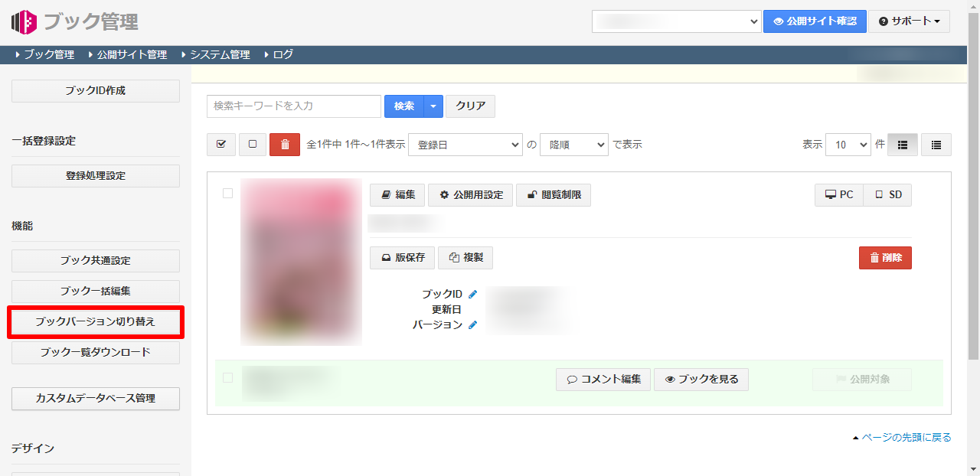Follow the ページの先頭に戻る link
The width and height of the screenshot is (980, 476).
906,438
